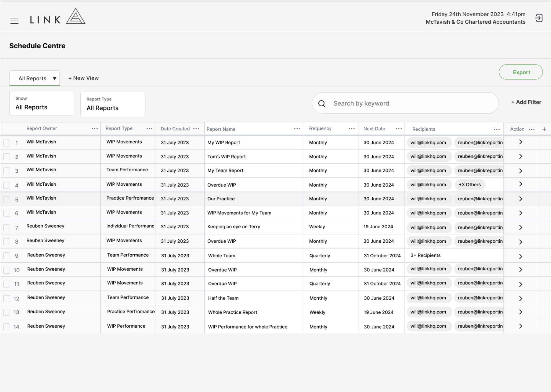551x392 pixels.
Task: Open the Show filter dropdown
Action: 42,103
